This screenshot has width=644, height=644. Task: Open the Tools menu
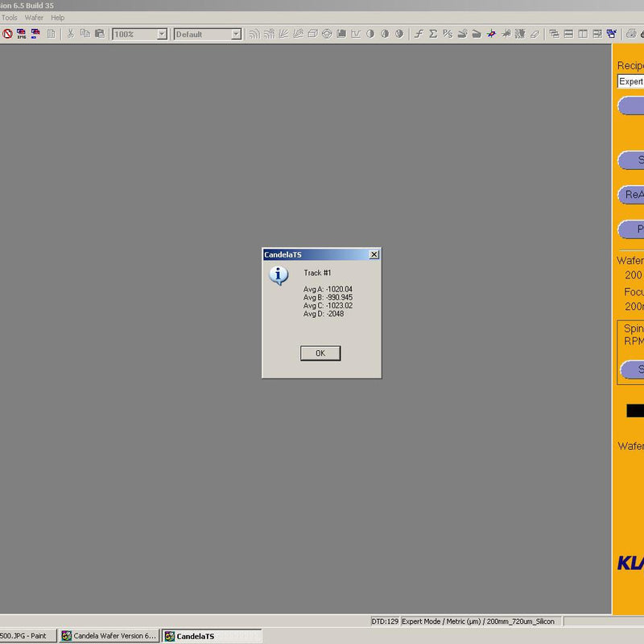click(9, 18)
